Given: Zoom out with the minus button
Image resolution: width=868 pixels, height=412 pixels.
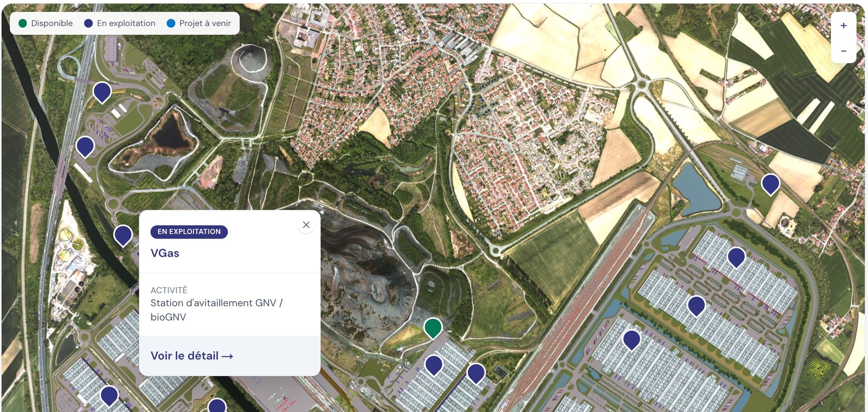Looking at the screenshot, I should pos(843,51).
